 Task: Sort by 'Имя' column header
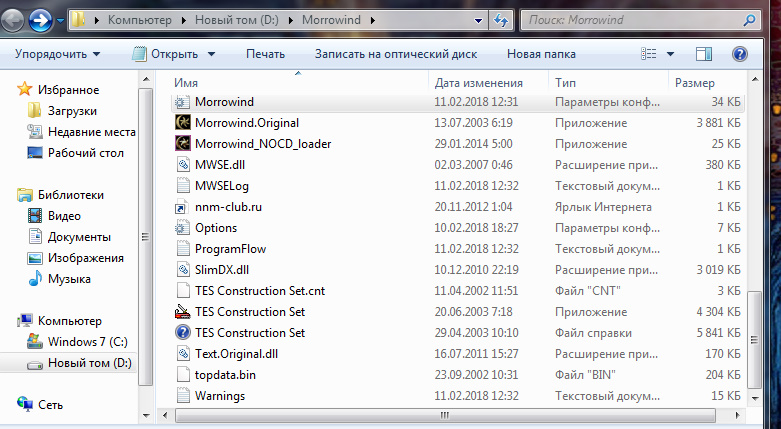(x=186, y=83)
